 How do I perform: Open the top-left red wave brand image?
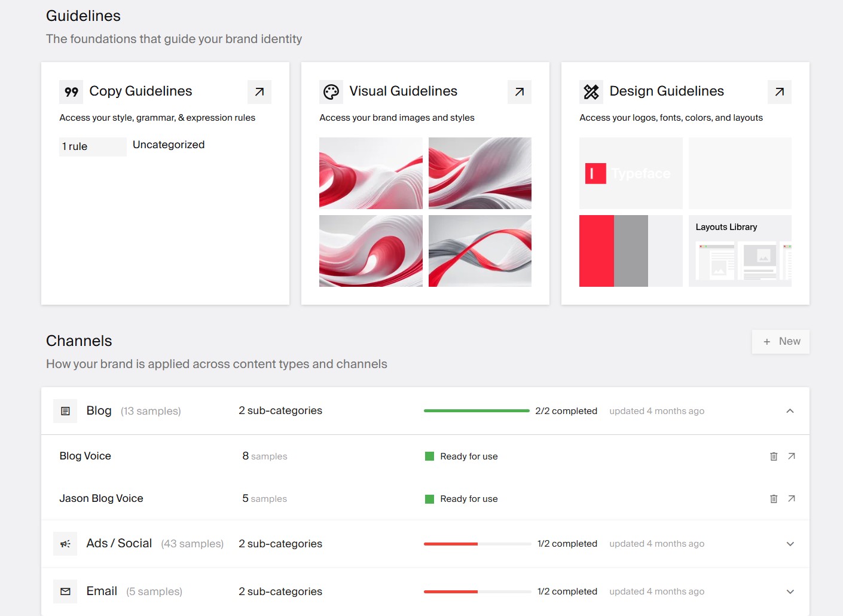pos(371,173)
